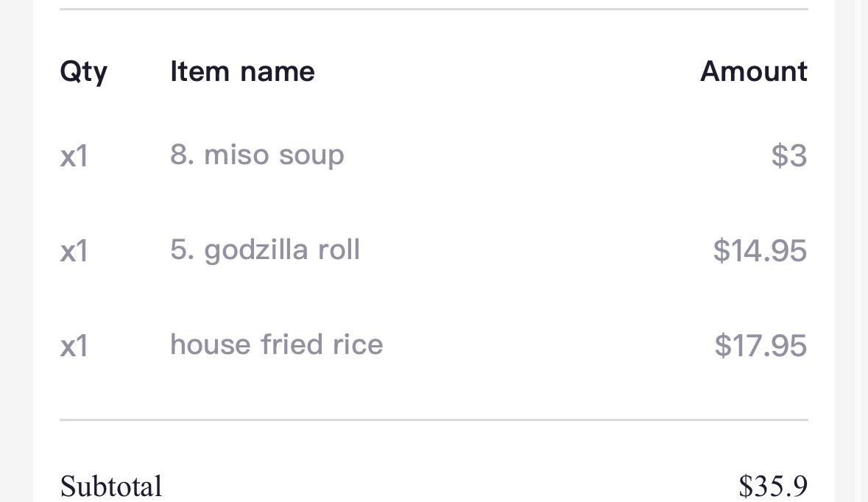Click the $3 amount
Image resolution: width=868 pixels, height=502 pixels.
788,156
